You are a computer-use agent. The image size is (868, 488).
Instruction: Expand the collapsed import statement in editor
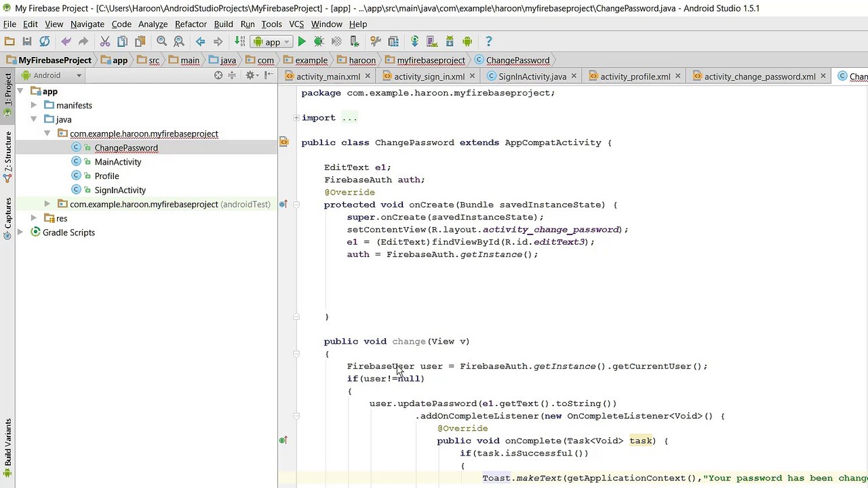coord(296,118)
